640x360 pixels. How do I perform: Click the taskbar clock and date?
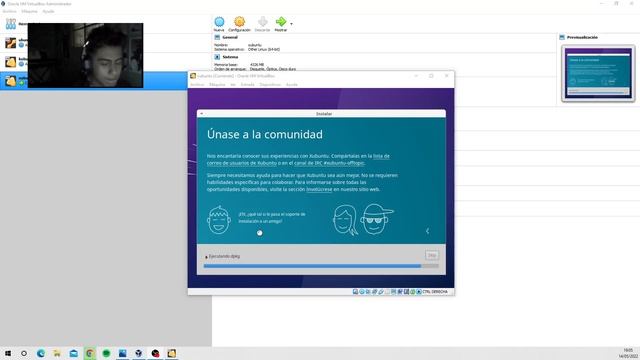click(628, 353)
